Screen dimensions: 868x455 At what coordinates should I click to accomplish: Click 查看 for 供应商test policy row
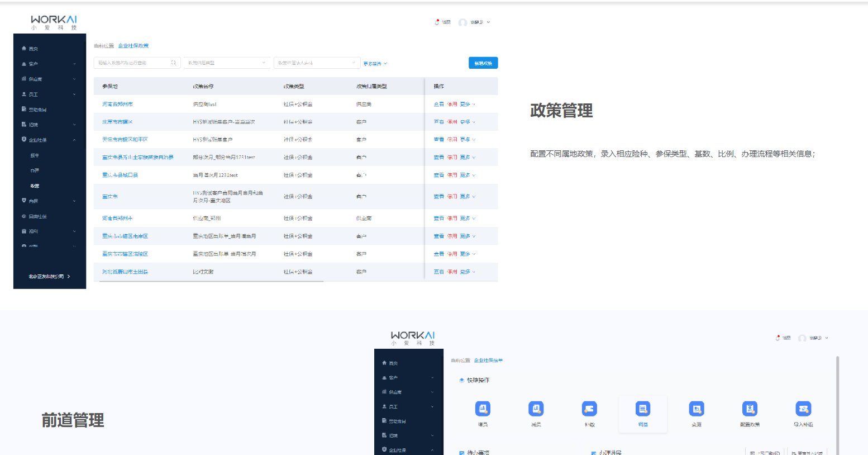tap(438, 105)
